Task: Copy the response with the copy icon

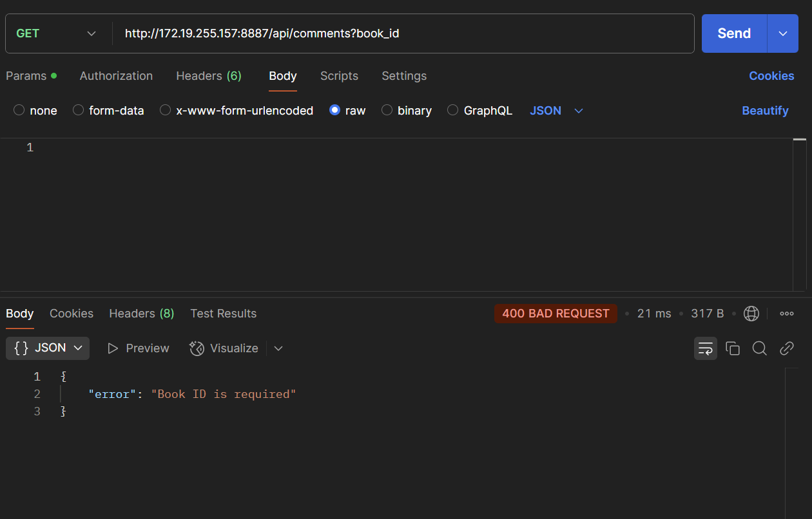Action: click(x=733, y=348)
